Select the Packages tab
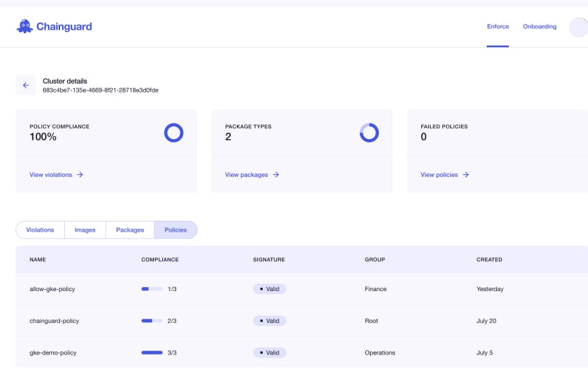 coord(130,230)
